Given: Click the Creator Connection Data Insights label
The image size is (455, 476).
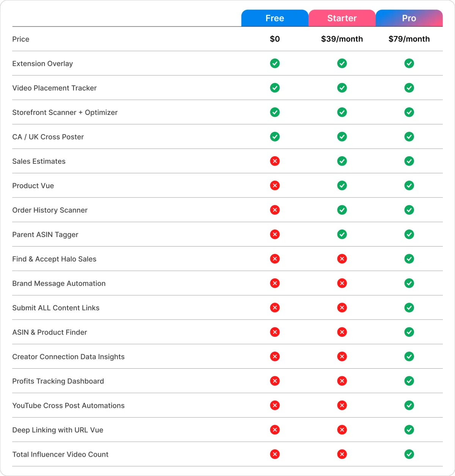Looking at the screenshot, I should point(68,357).
